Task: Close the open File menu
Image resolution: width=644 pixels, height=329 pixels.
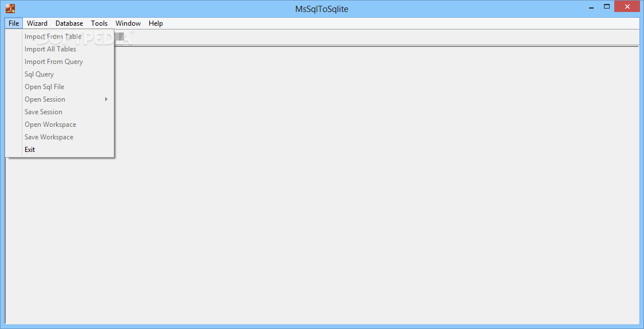Action: click(x=14, y=23)
